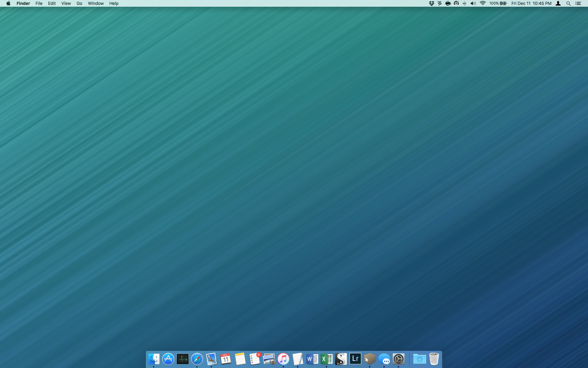588x368 pixels.
Task: Open Adobe Lightroom dock icon
Action: click(x=355, y=358)
